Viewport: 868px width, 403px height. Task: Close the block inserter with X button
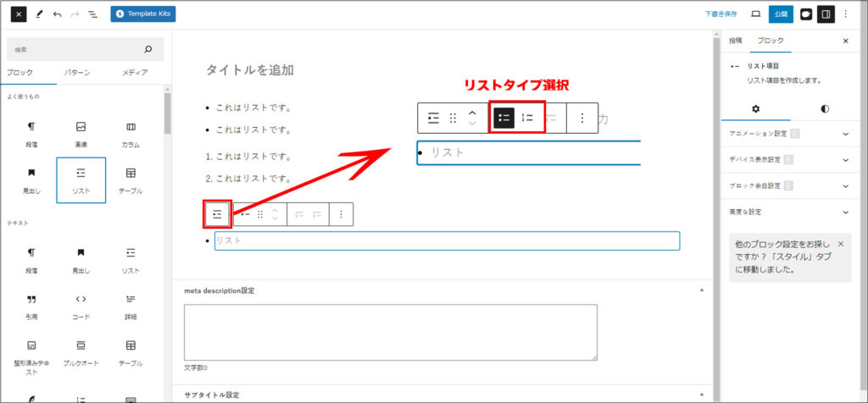(x=19, y=14)
